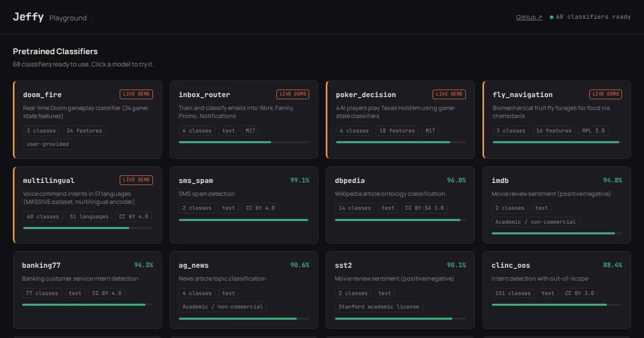Click the "88.4%" accuracy on clinc_oos

[x=613, y=265]
